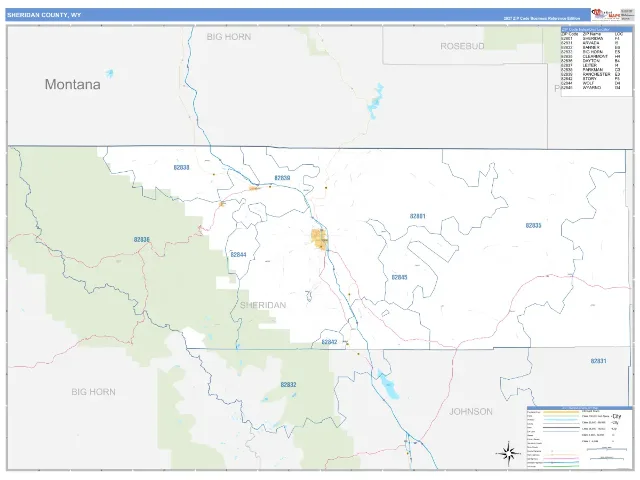Click the blue reservoir below ROSEBUD label
640x480 pixels.
pyautogui.click(x=376, y=101)
